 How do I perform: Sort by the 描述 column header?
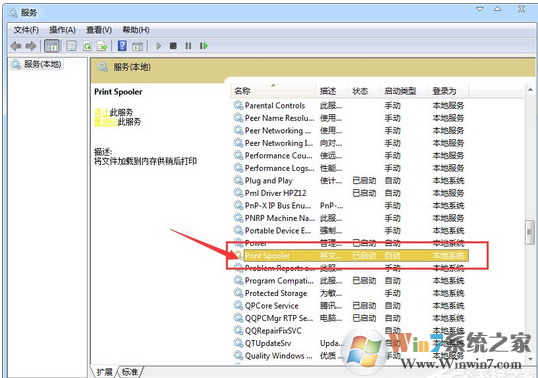tap(332, 91)
